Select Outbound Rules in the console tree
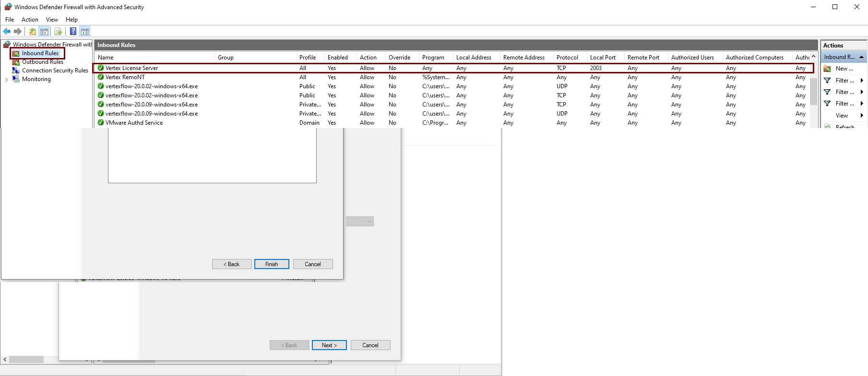Viewport: 868px width, 376px height. click(42, 62)
